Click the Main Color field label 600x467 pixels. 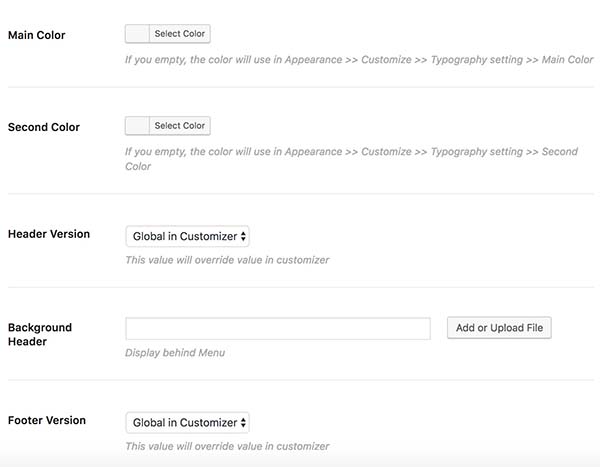point(37,35)
